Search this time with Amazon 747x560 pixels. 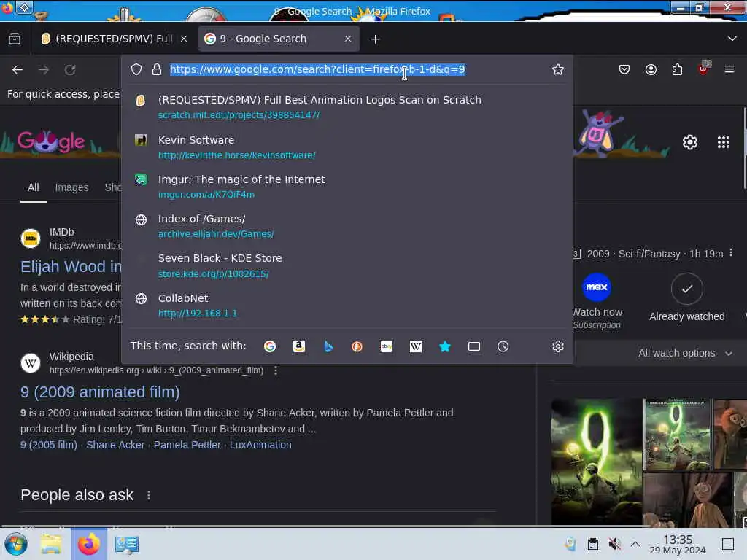(x=298, y=346)
